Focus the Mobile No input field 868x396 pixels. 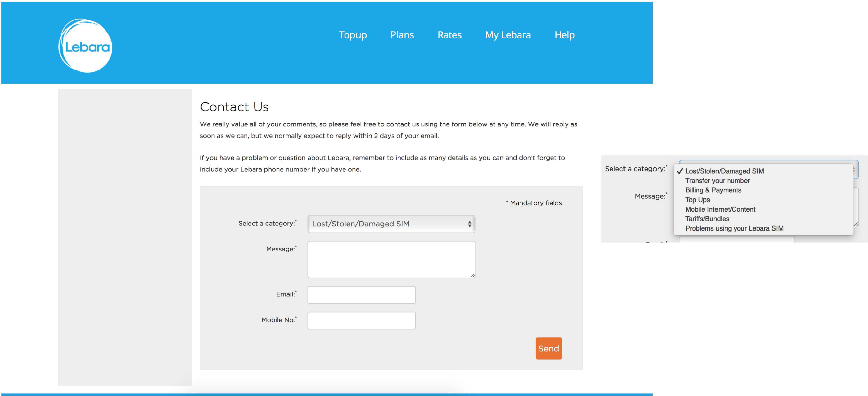click(x=361, y=321)
